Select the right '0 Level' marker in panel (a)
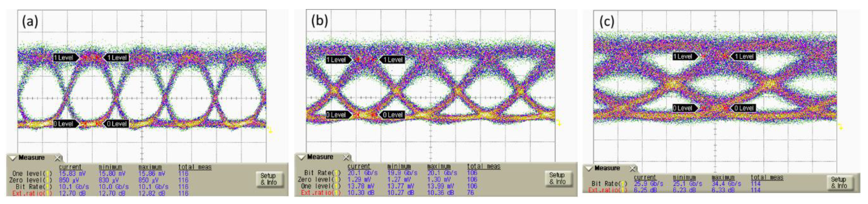This screenshot has width=868, height=204. tap(116, 124)
